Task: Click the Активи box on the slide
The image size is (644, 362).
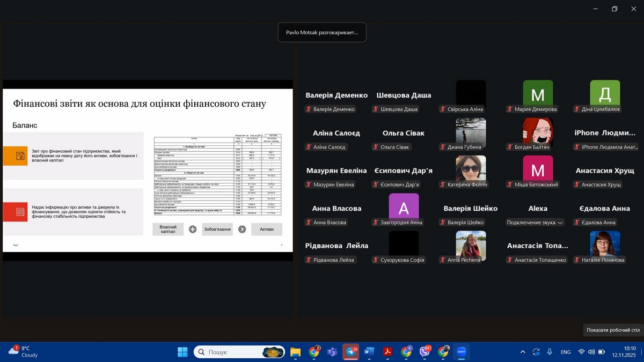Action: [x=267, y=230]
